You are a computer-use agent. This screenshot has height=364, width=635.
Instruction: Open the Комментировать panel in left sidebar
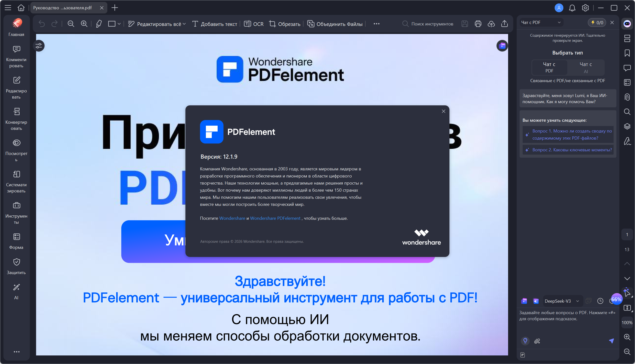pyautogui.click(x=16, y=55)
